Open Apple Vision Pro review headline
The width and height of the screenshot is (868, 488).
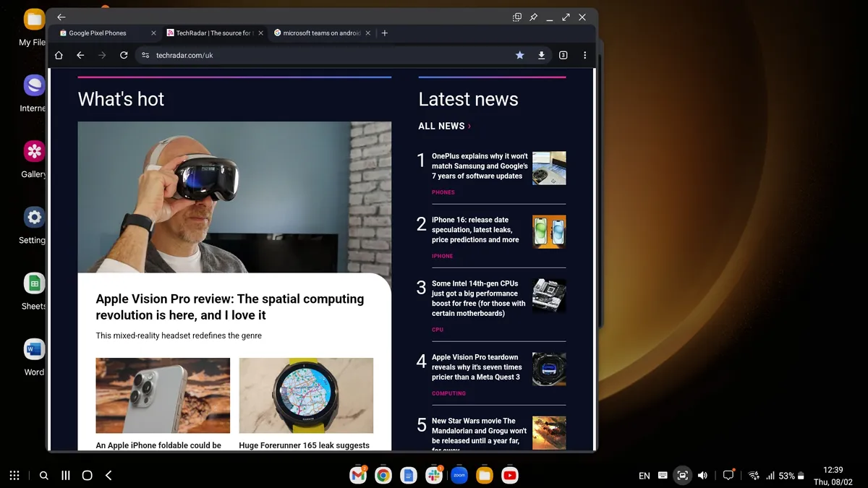(230, 307)
